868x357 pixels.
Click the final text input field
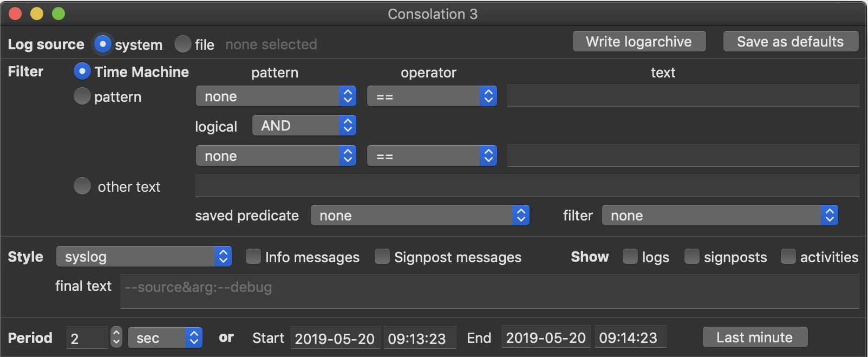(490, 291)
